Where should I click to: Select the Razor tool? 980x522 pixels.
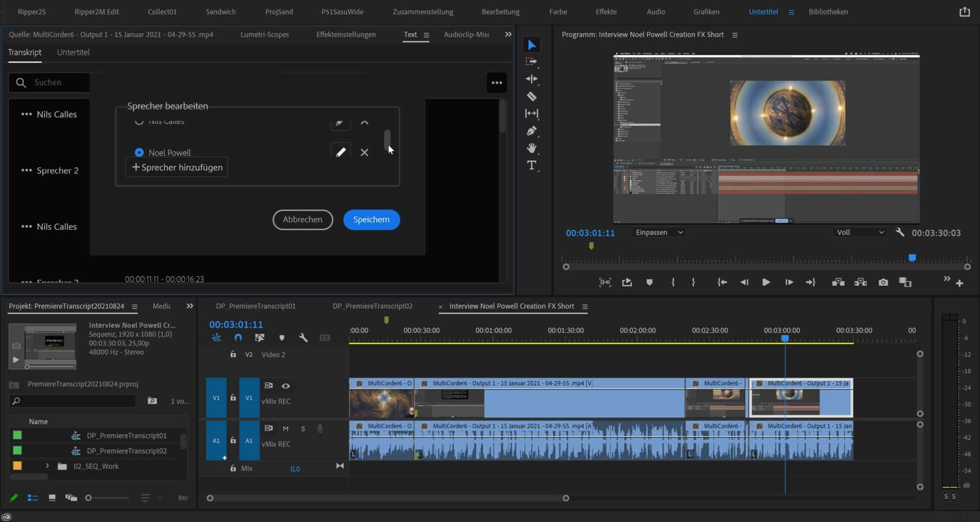click(532, 96)
